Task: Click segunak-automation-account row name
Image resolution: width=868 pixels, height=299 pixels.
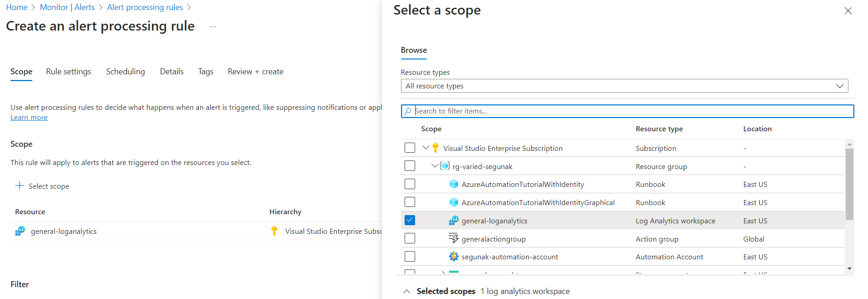Action: coord(510,257)
